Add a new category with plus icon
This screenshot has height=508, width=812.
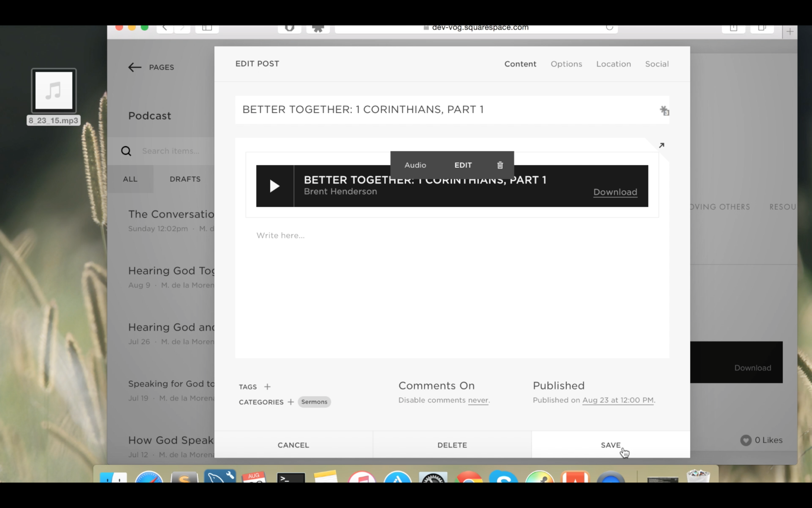coord(291,402)
